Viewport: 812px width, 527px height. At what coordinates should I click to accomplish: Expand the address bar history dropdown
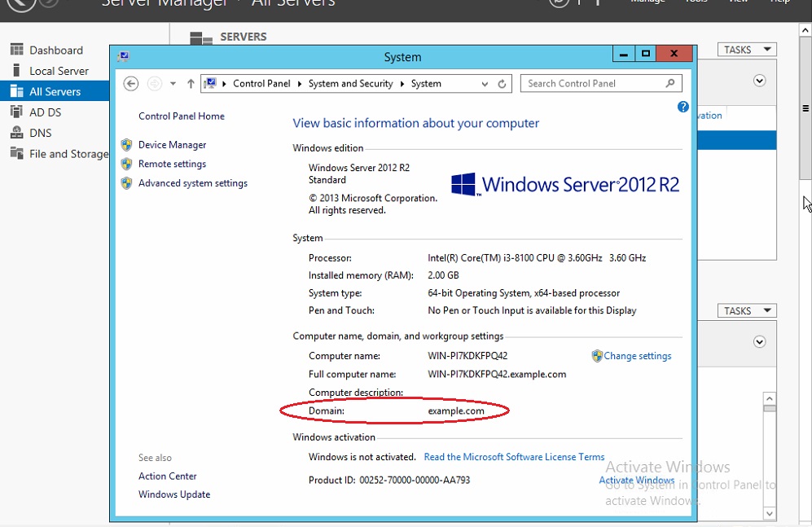(x=485, y=84)
